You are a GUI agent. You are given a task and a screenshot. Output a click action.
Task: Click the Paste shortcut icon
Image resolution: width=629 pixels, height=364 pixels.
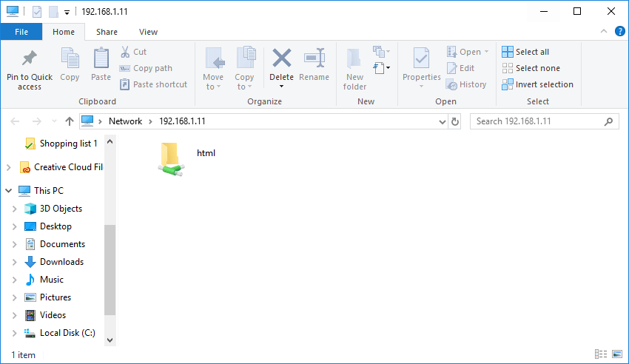tap(125, 84)
